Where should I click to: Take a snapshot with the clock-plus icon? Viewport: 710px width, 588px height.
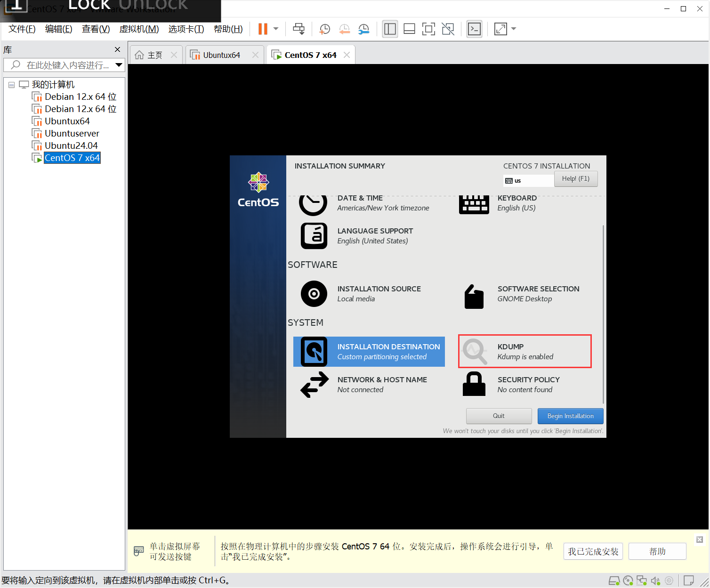coord(324,29)
